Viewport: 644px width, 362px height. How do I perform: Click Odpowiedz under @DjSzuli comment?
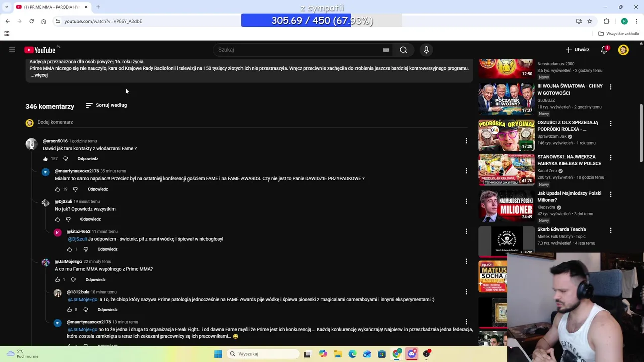pos(91,219)
